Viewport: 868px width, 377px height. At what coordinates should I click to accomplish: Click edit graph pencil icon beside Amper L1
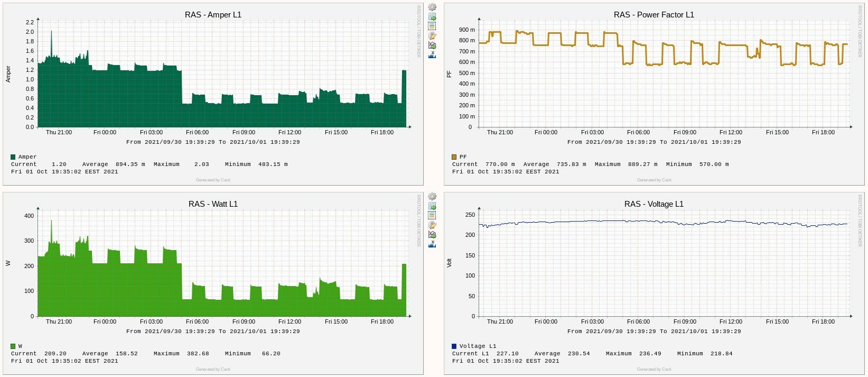click(432, 35)
